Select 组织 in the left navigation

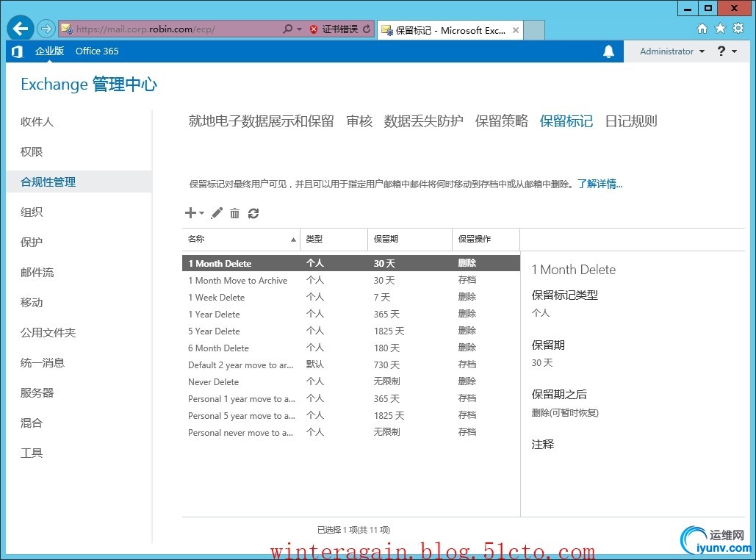tap(32, 212)
